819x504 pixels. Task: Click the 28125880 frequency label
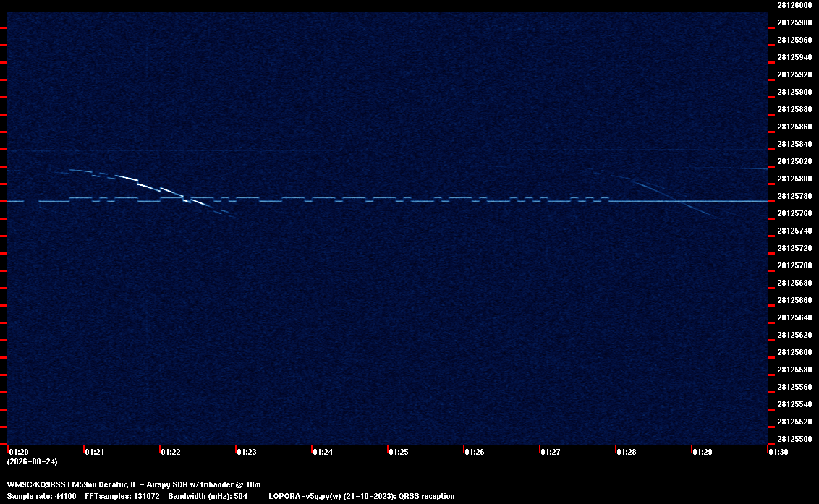794,109
